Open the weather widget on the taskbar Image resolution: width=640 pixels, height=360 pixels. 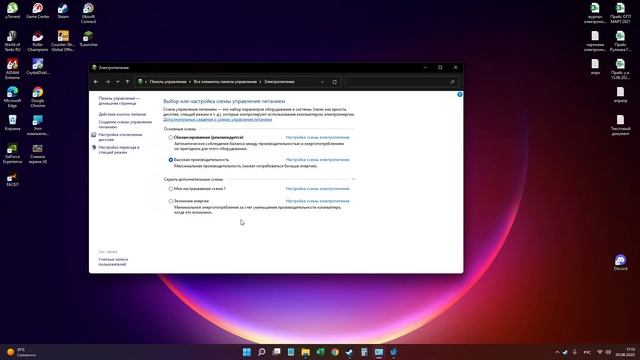pyautogui.click(x=21, y=352)
